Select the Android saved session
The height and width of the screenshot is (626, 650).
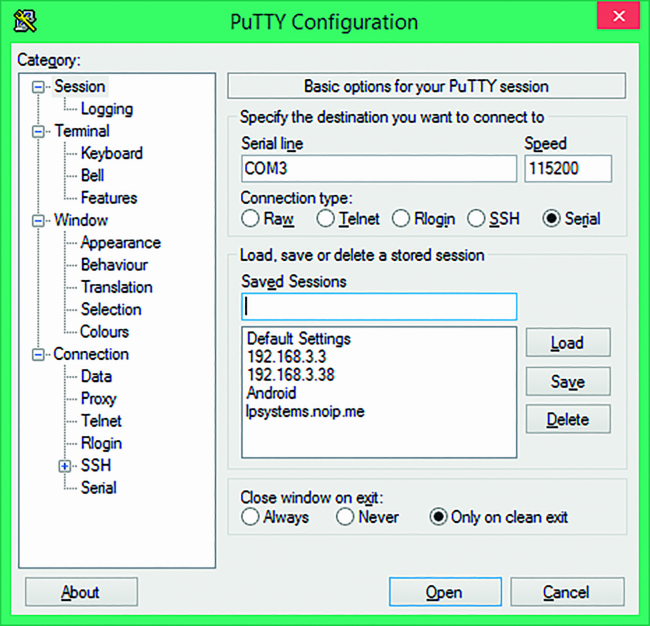272,393
